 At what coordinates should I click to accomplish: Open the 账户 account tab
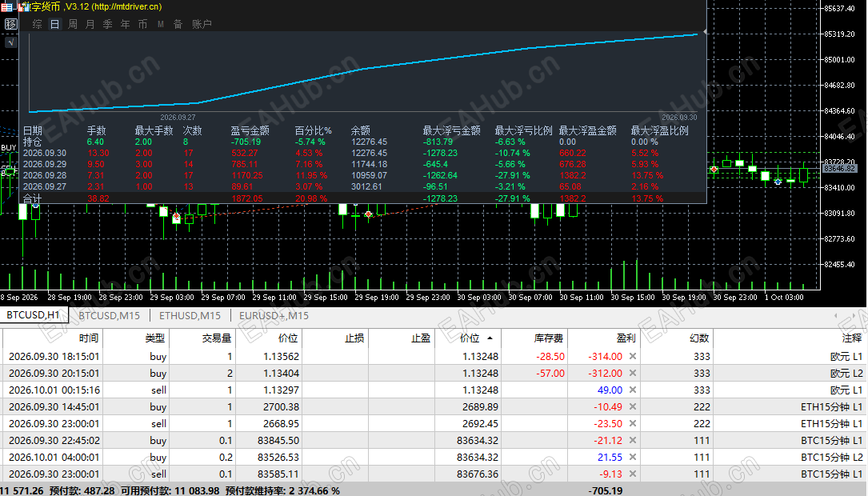click(202, 24)
